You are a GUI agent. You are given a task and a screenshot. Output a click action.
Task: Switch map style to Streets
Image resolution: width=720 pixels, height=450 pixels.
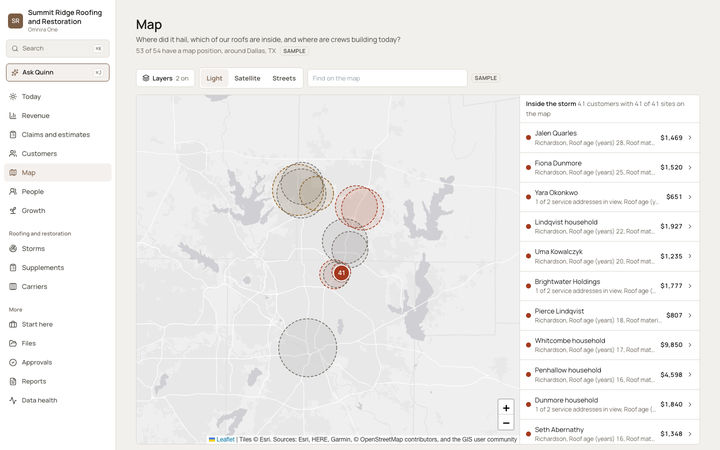tap(284, 78)
